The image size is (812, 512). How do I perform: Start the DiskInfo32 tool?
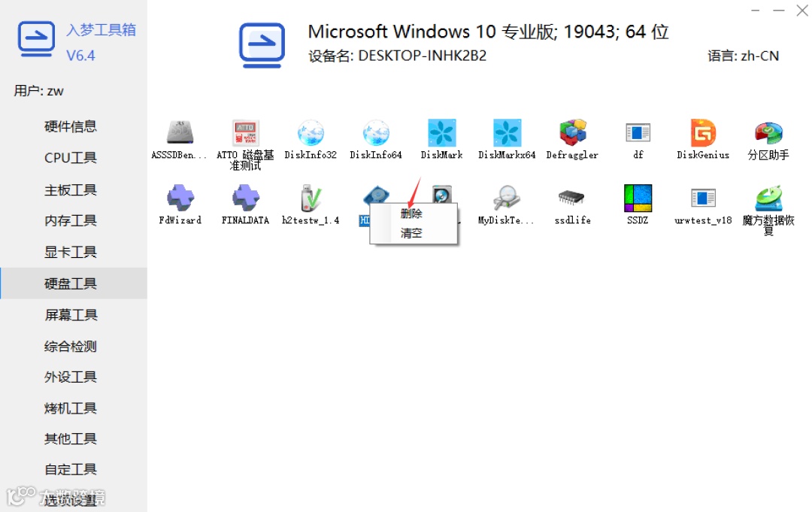tap(311, 132)
